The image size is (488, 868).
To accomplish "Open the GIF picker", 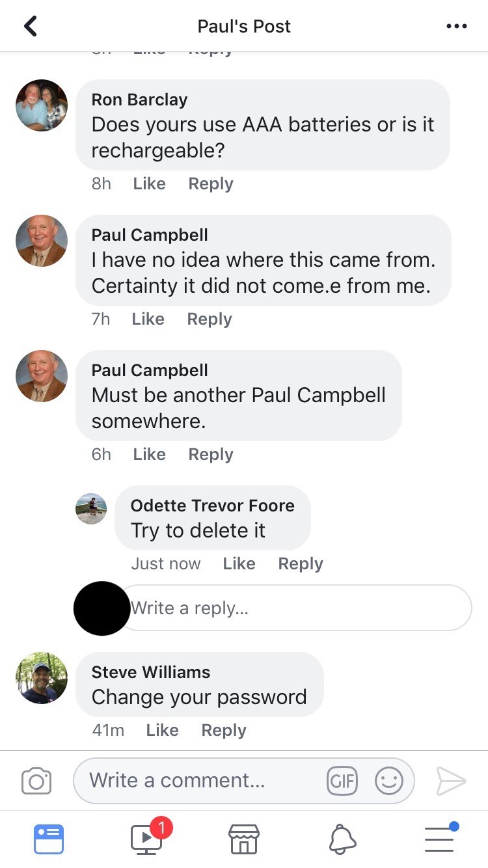I will tap(342, 781).
